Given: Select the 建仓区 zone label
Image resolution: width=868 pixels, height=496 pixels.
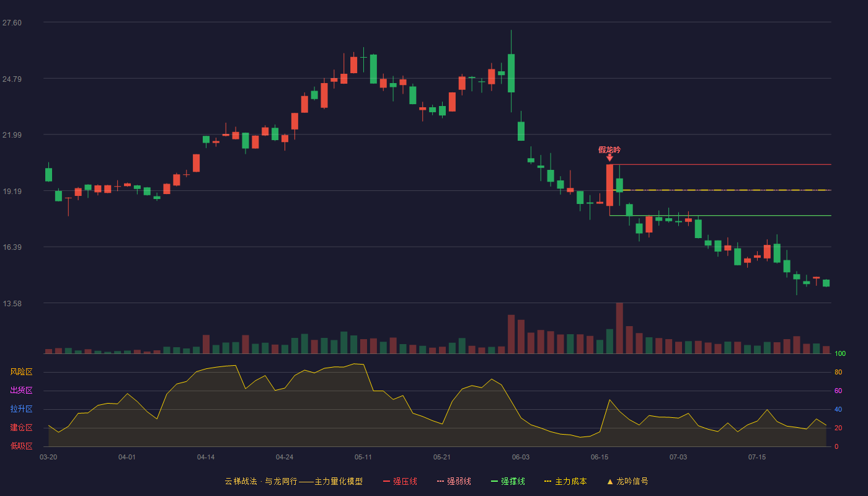Looking at the screenshot, I should [x=21, y=428].
